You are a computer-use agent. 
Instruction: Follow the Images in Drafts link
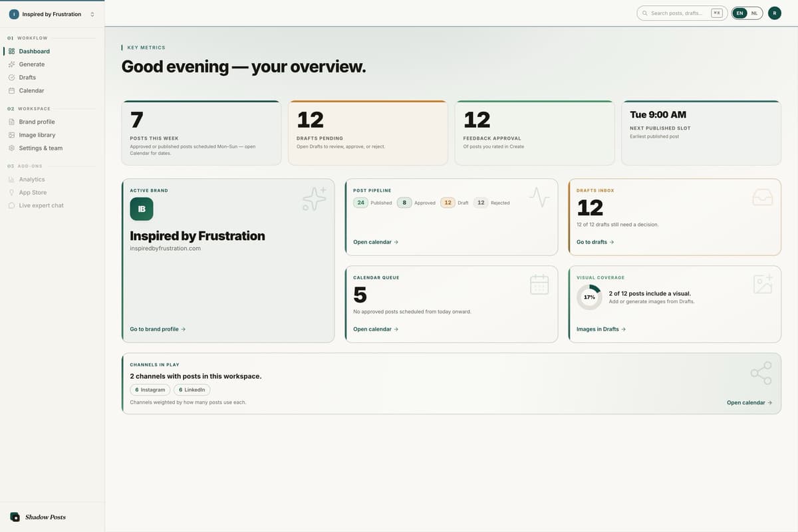click(601, 329)
